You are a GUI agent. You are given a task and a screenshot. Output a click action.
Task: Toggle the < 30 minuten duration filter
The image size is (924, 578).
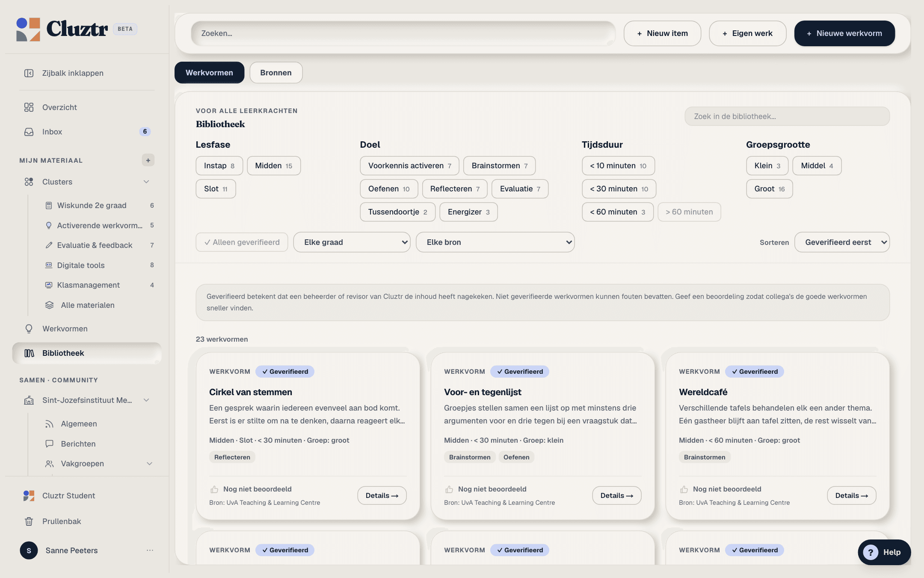pyautogui.click(x=619, y=189)
